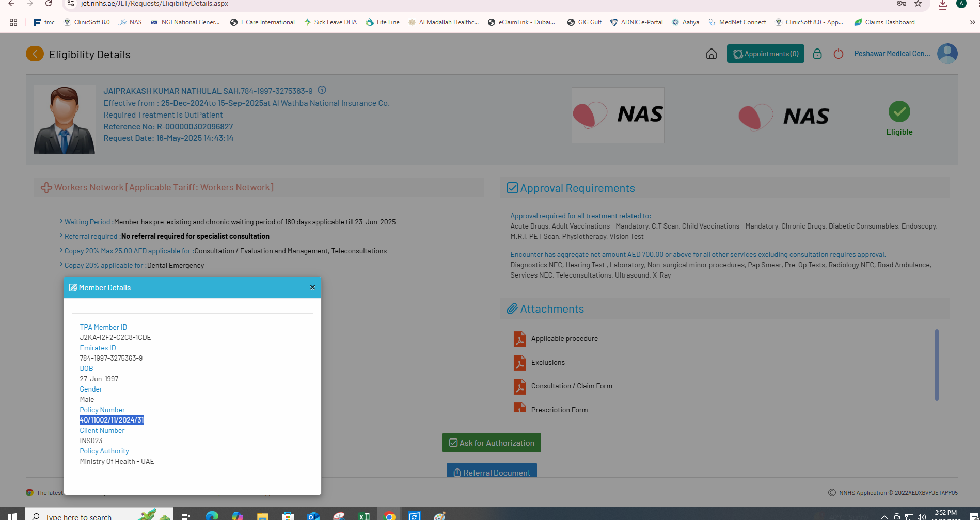Screen dimensions: 980x520
Task: Click the browser address bar URL
Action: (154, 4)
